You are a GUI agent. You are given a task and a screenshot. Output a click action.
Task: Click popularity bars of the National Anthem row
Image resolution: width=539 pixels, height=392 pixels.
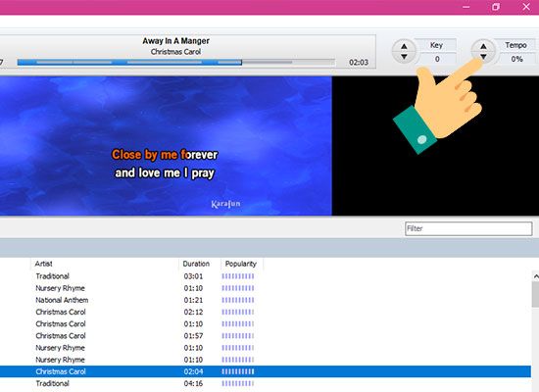point(238,300)
